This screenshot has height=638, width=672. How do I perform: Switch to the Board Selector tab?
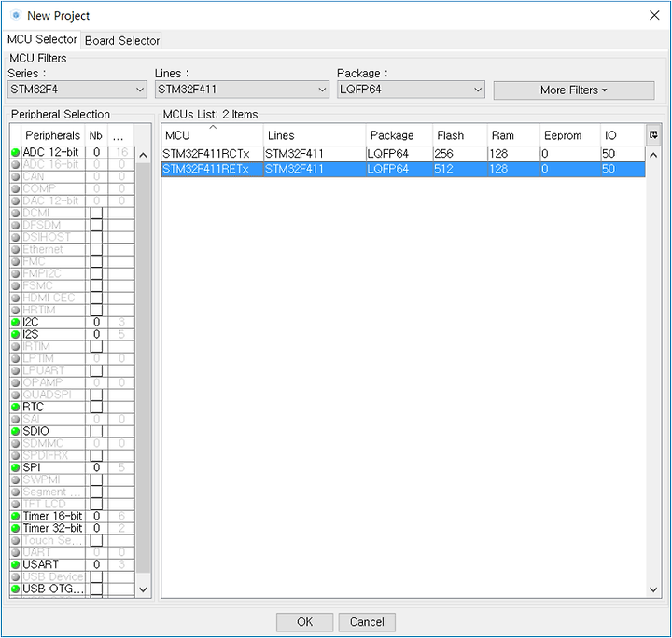click(x=122, y=41)
